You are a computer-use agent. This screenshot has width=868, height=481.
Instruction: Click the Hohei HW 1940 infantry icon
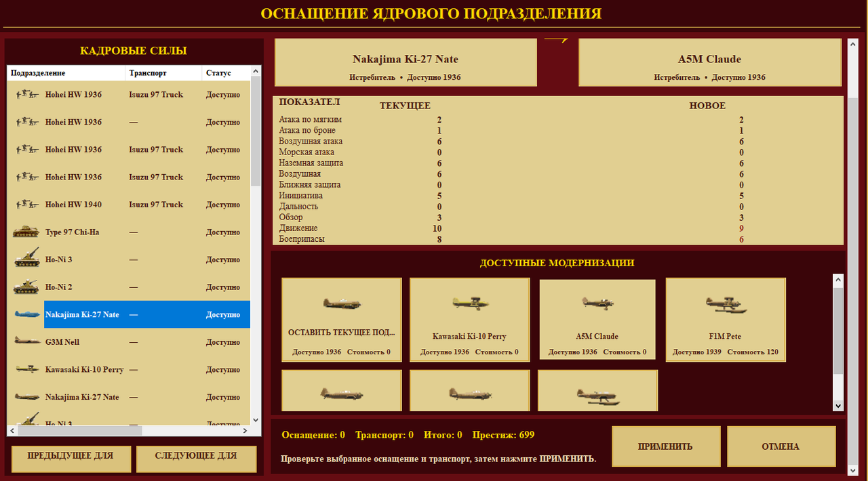pyautogui.click(x=26, y=205)
